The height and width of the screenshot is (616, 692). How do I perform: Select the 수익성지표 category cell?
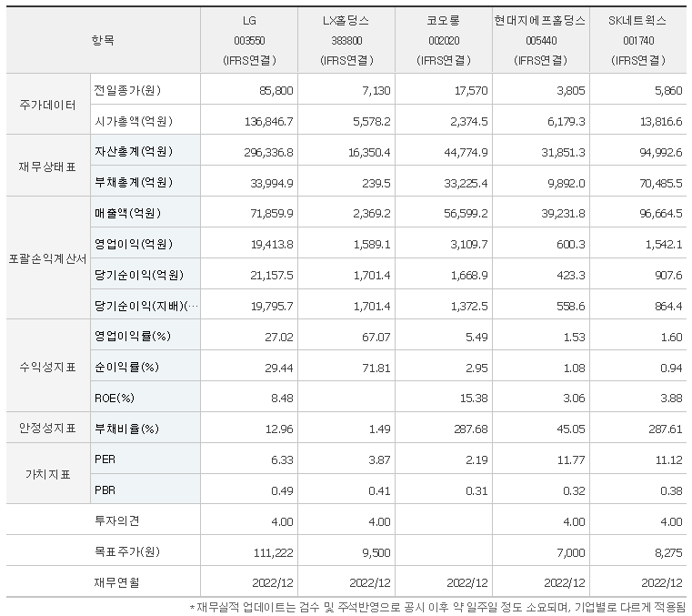pyautogui.click(x=48, y=367)
